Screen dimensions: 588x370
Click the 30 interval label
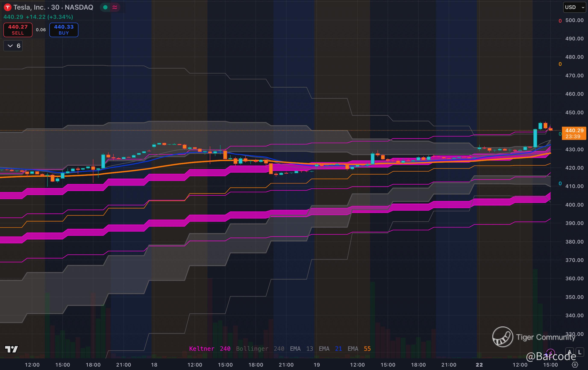coord(55,7)
